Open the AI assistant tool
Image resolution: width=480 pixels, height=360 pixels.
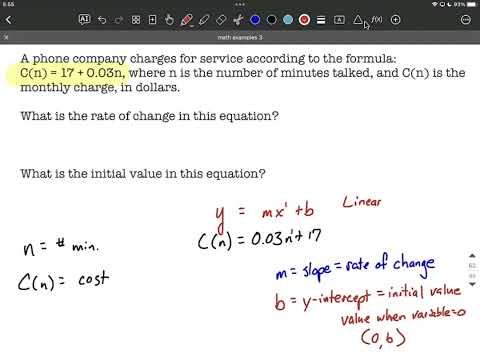click(x=84, y=19)
